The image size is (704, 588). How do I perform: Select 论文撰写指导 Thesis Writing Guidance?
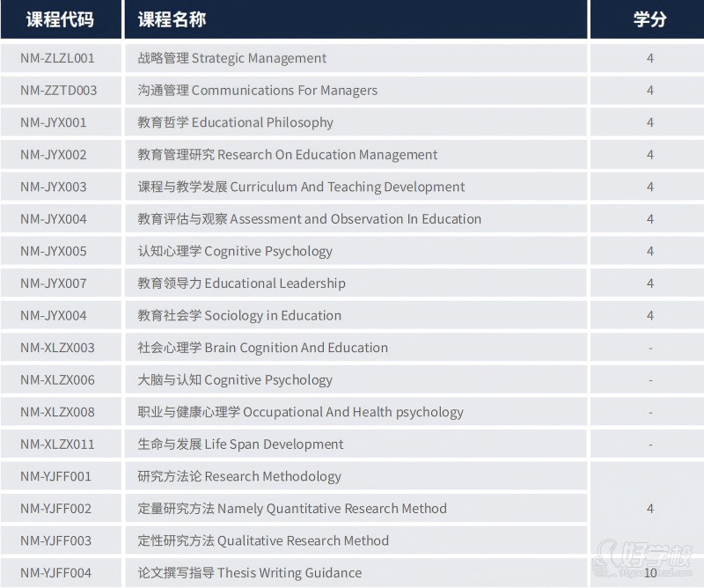click(x=250, y=573)
